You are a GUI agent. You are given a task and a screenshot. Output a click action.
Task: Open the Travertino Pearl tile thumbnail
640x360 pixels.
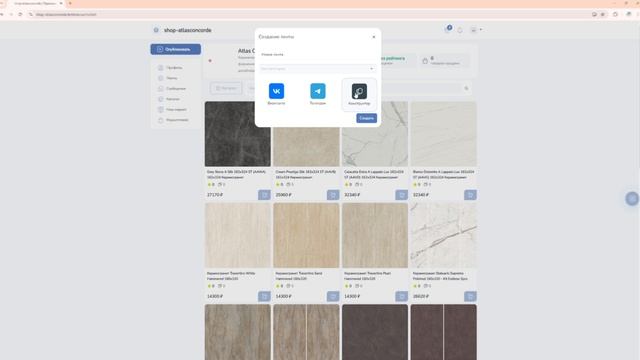coord(375,235)
